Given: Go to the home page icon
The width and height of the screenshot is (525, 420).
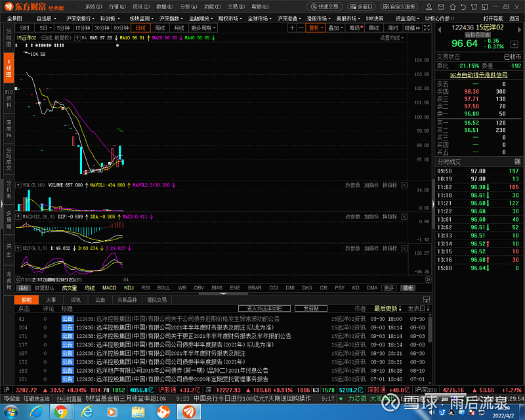Looking at the screenshot, I should click(453, 7).
